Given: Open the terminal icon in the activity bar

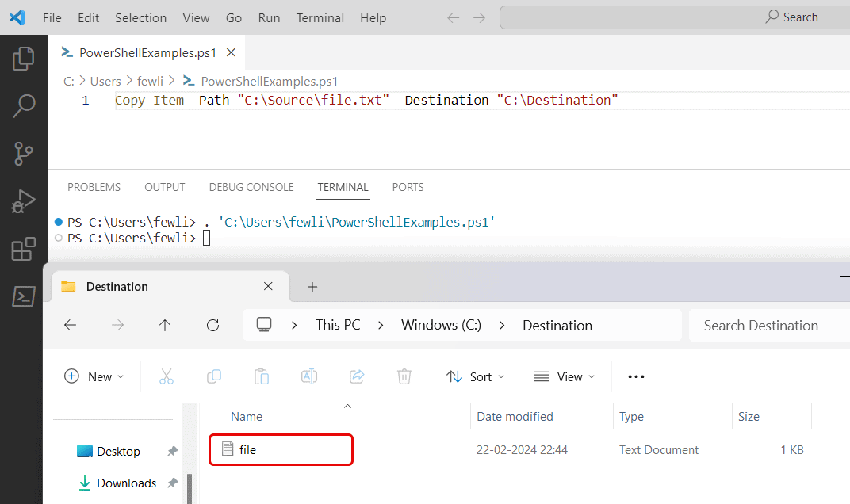Looking at the screenshot, I should pos(23,296).
